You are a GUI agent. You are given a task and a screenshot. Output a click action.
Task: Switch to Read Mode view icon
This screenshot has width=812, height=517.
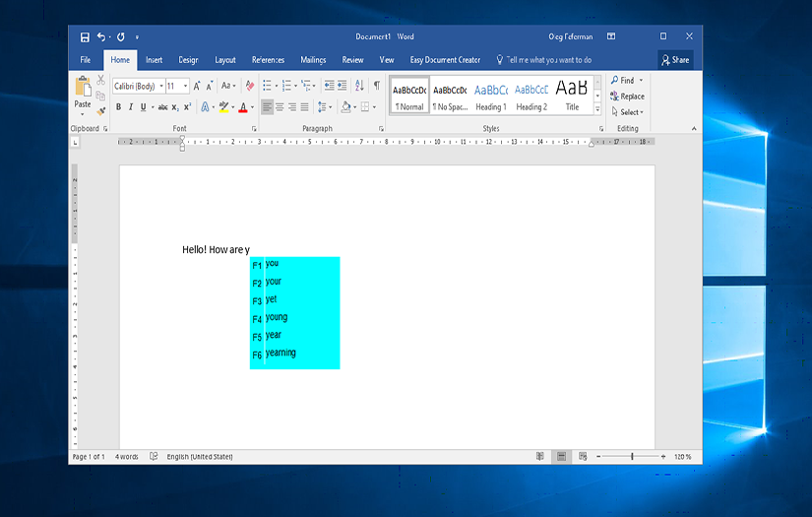pos(539,456)
